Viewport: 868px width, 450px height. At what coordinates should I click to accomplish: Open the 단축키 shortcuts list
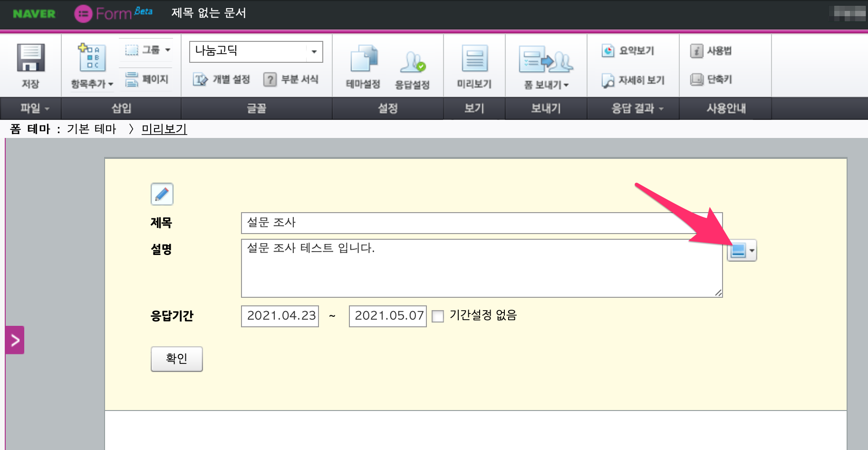[x=711, y=79]
